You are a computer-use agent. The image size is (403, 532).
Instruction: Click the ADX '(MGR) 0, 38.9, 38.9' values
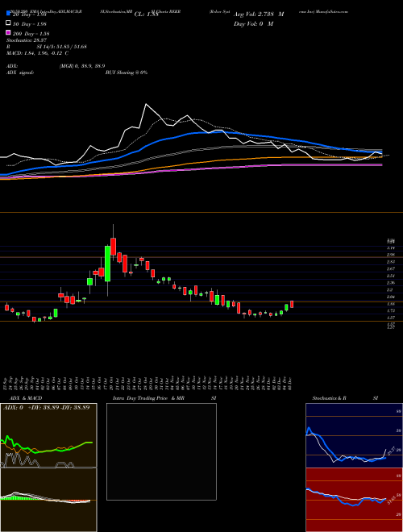tap(81, 66)
